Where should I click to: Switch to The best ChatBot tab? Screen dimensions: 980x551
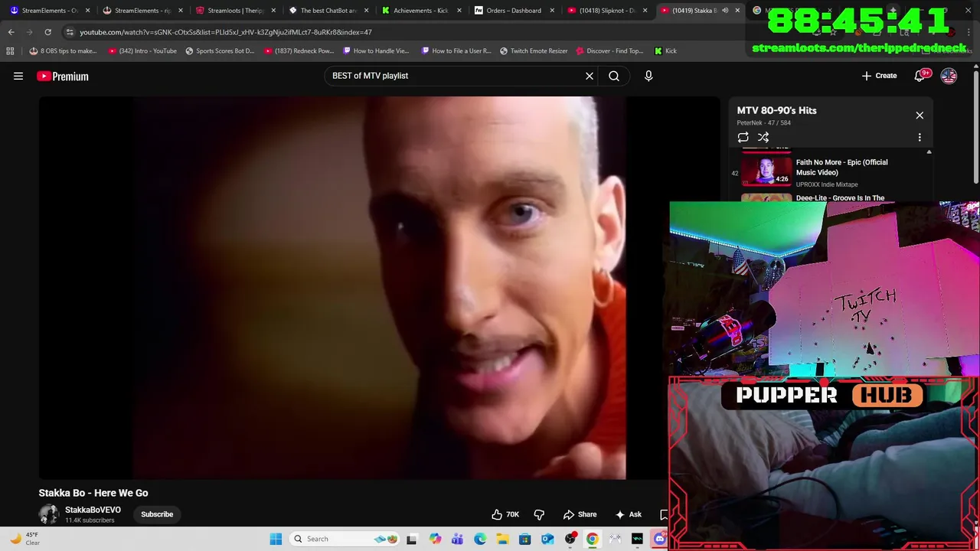(328, 11)
